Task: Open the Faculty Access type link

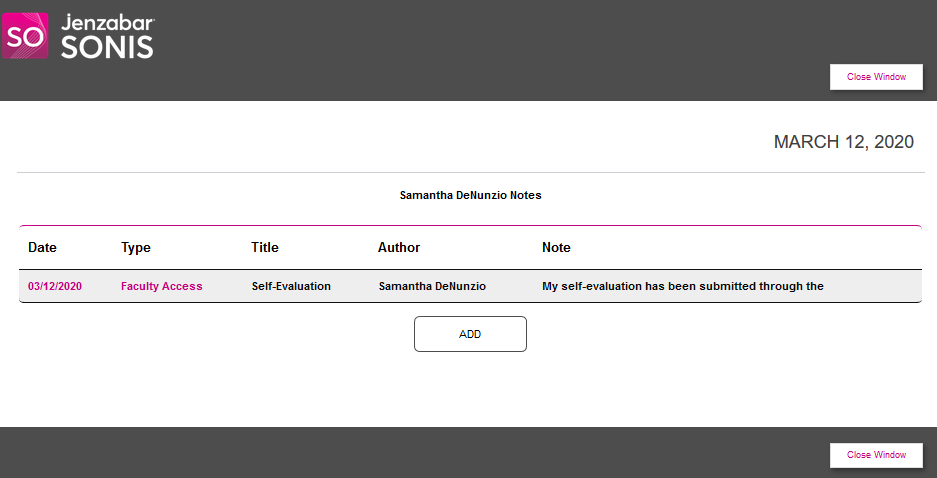Action: pyautogui.click(x=161, y=286)
